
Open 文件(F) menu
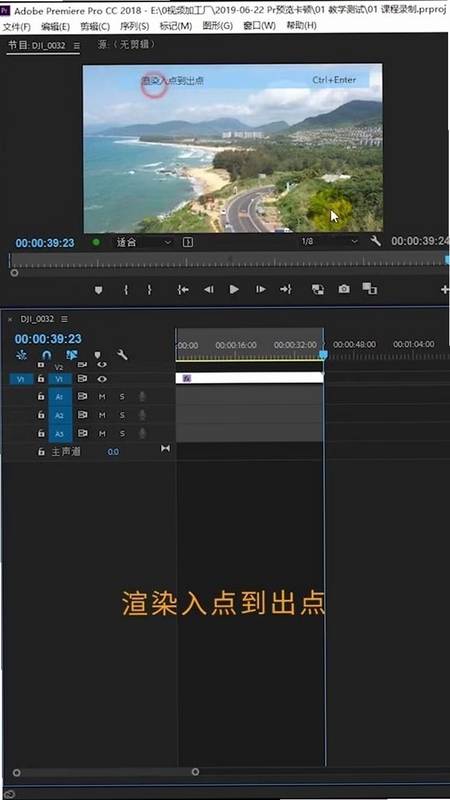[16, 26]
